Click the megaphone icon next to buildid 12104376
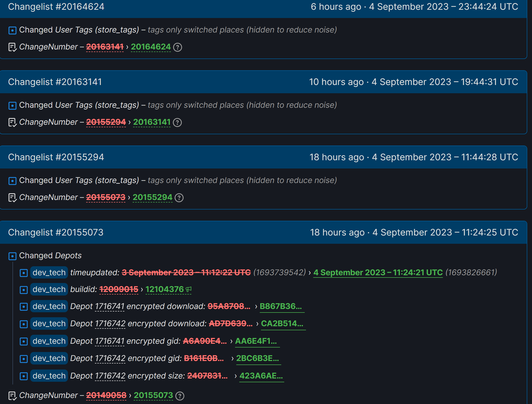The height and width of the screenshot is (404, 532). [x=189, y=289]
